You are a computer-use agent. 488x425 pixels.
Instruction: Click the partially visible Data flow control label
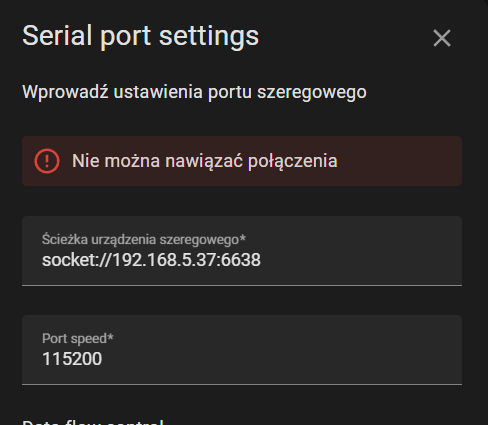coord(93,422)
